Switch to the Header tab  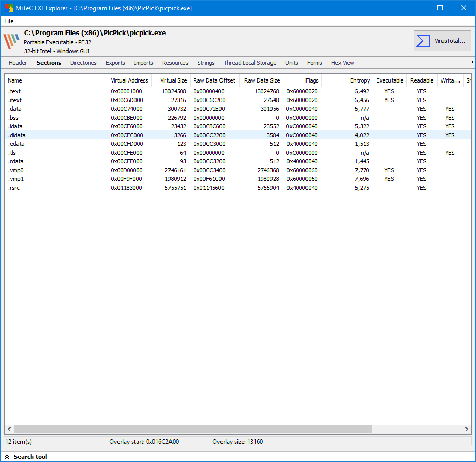click(18, 63)
